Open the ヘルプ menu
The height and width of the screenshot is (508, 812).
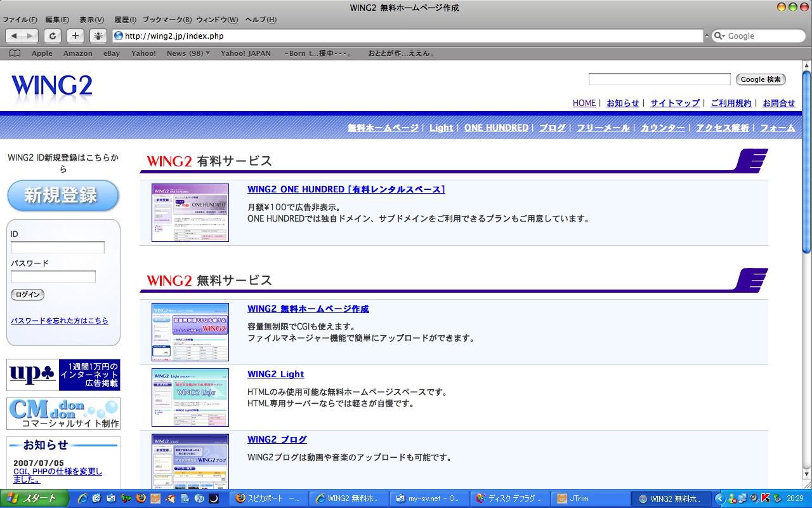(x=261, y=20)
